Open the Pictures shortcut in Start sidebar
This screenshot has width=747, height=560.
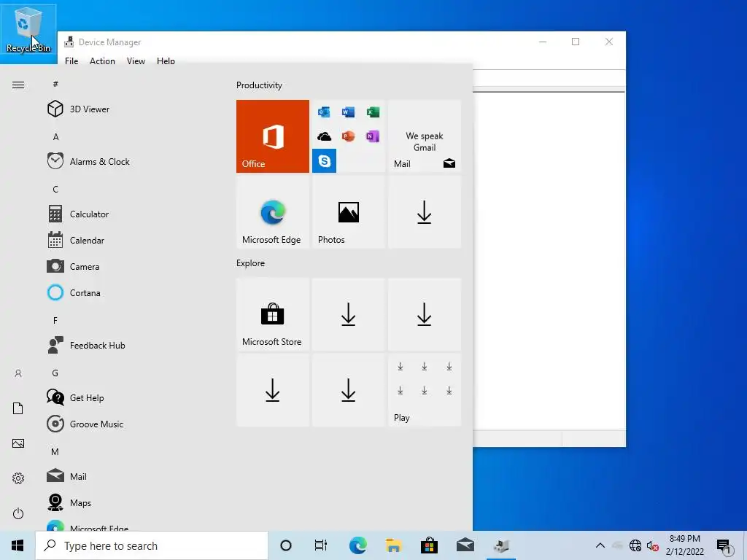click(18, 443)
